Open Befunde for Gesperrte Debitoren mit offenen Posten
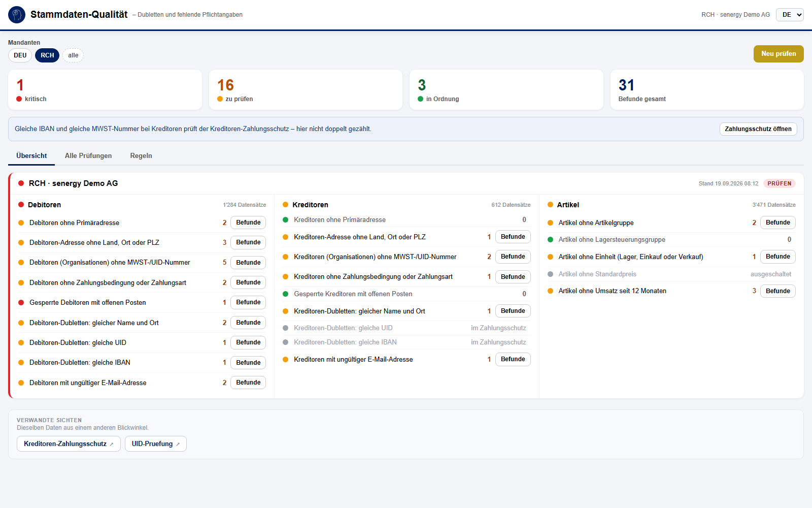Screen dimensions: 812x508 click(x=248, y=302)
